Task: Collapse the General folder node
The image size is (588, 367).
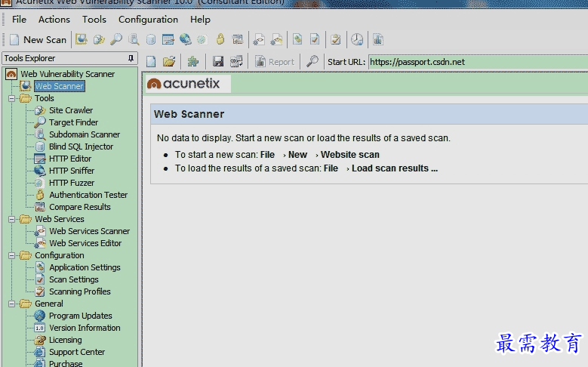Action: (x=11, y=304)
